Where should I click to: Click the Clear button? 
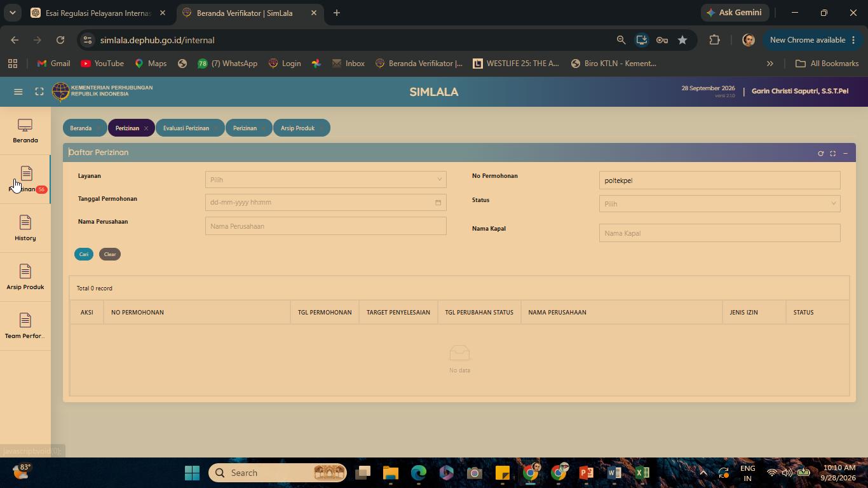[x=110, y=254]
